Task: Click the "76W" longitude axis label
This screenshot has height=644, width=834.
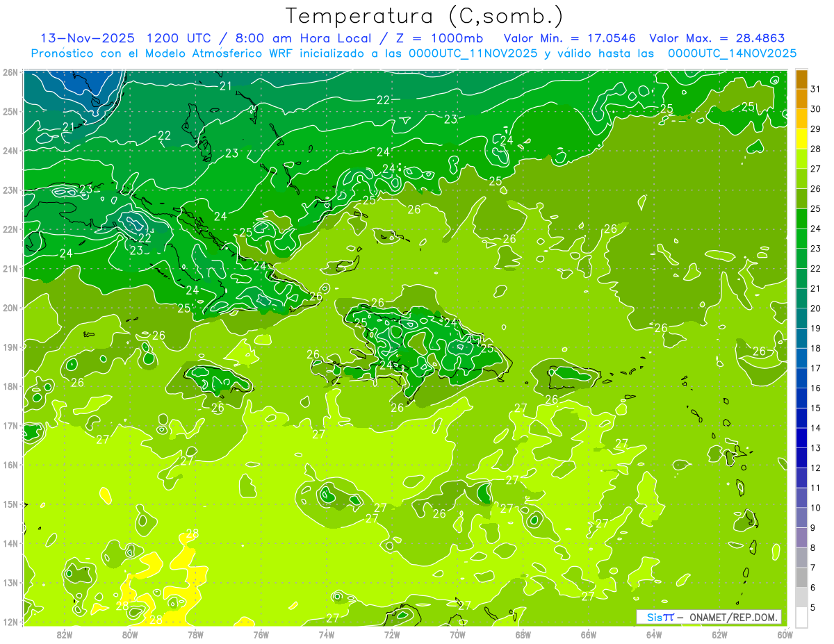Action: pos(261,634)
